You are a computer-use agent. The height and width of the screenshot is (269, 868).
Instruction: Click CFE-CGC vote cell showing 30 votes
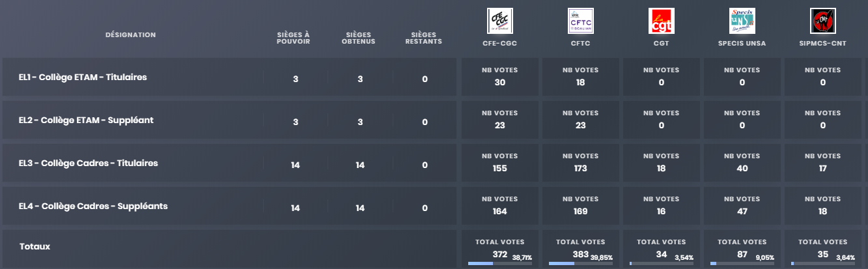point(500,78)
